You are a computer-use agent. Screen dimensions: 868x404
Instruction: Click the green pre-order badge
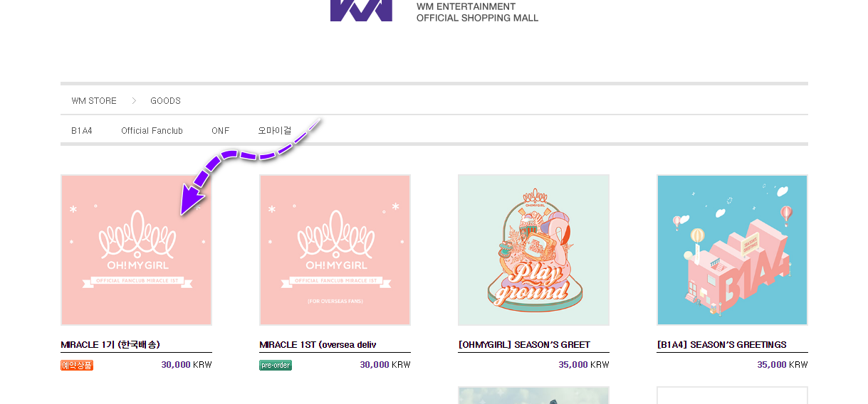pyautogui.click(x=276, y=365)
